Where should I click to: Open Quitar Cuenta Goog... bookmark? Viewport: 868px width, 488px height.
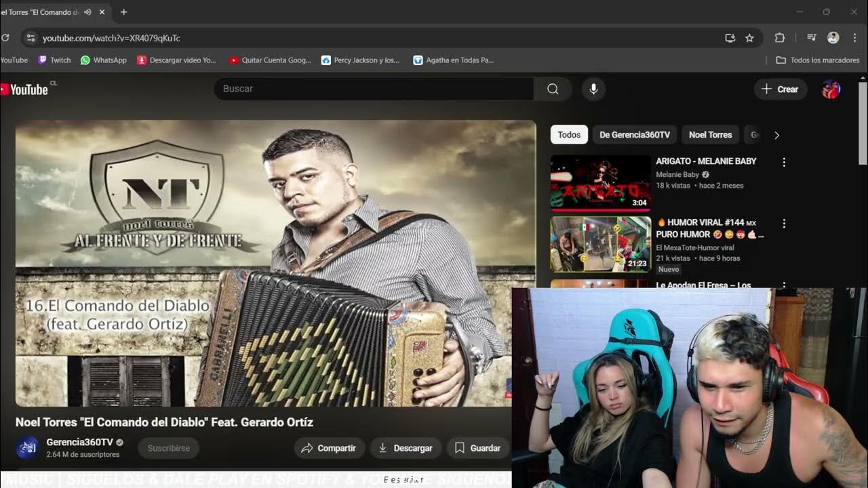(x=270, y=60)
